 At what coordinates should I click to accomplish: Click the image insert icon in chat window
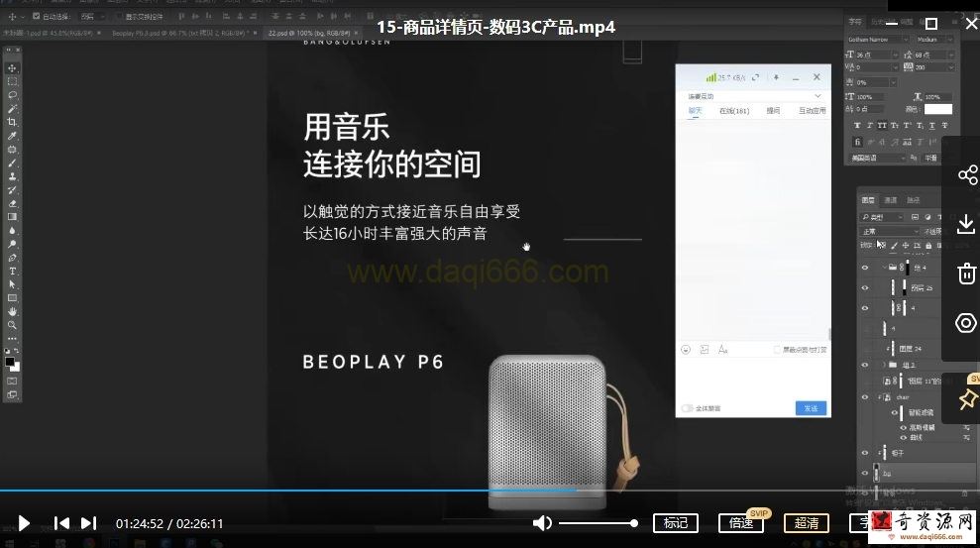pos(705,349)
